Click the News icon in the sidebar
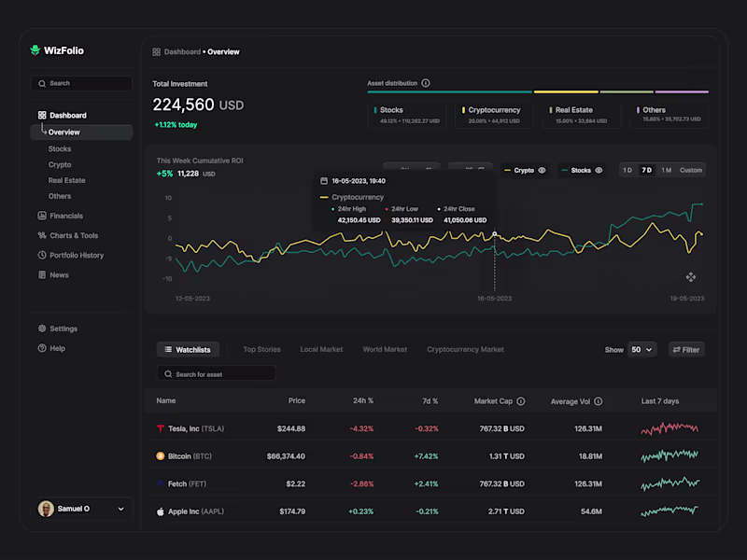Screen dimensions: 747x560 coord(42,274)
